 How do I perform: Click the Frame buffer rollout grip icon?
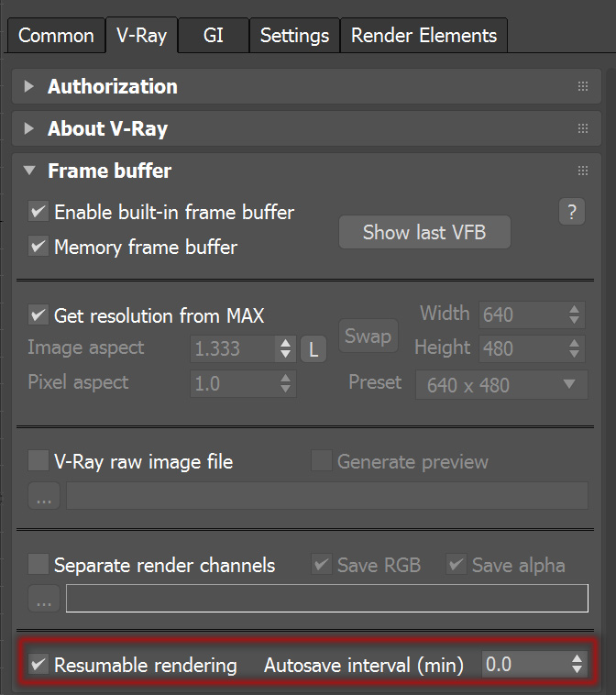(x=583, y=171)
